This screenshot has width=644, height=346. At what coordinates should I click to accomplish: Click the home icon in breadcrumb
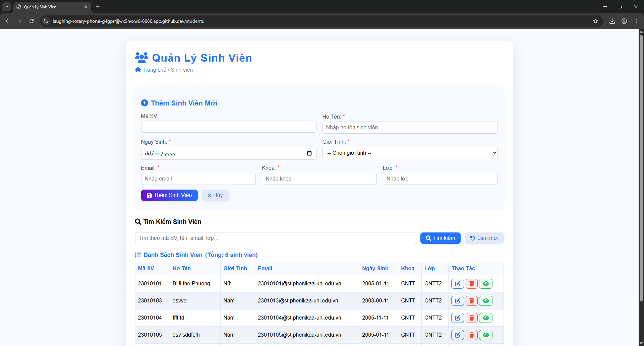(x=138, y=70)
